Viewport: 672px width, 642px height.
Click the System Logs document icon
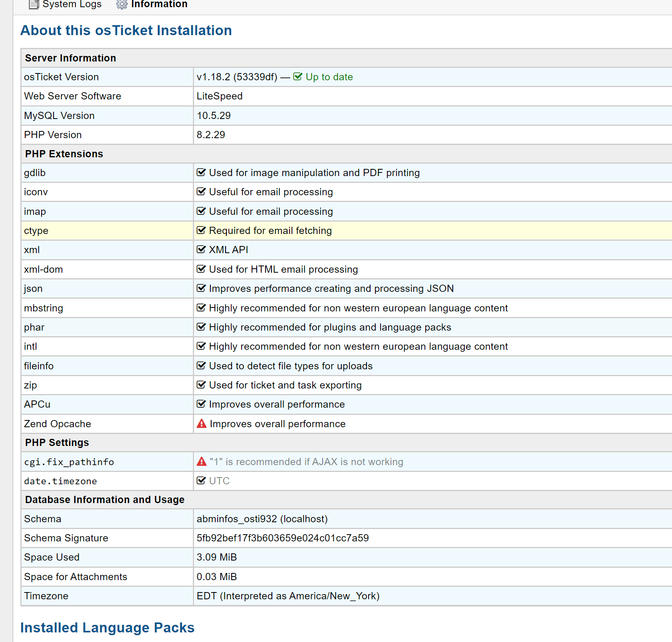[x=34, y=4]
